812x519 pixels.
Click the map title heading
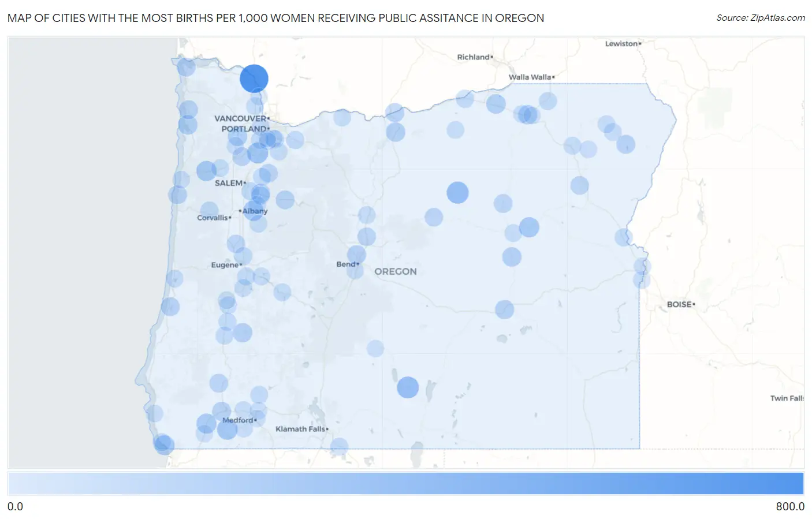[275, 18]
